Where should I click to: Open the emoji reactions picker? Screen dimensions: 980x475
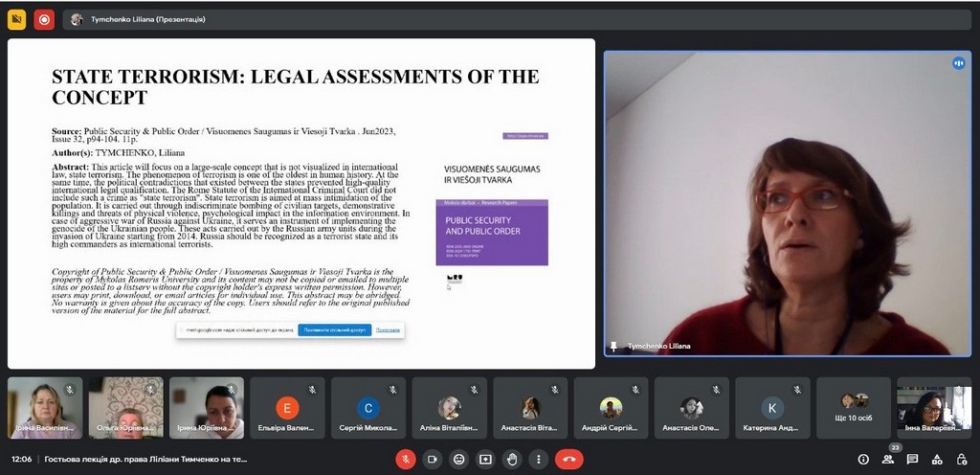click(x=459, y=459)
